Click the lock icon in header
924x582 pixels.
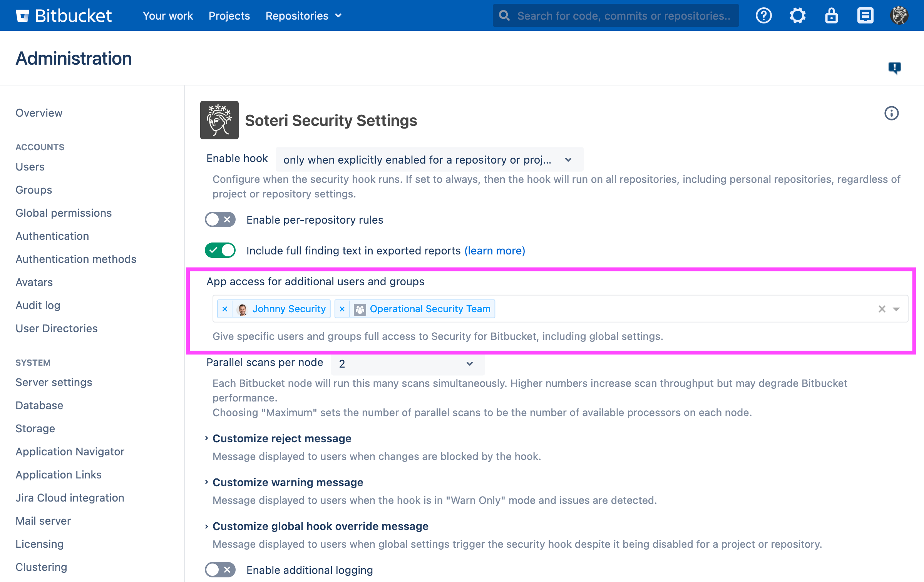[831, 16]
